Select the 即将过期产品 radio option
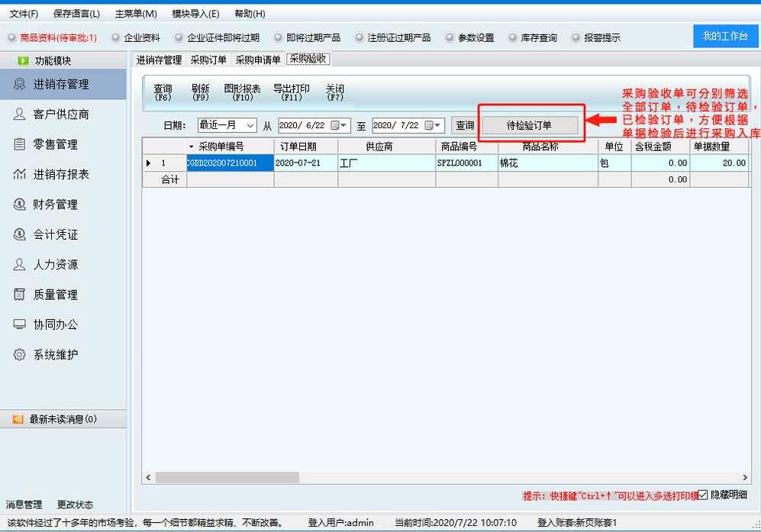 tap(278, 37)
